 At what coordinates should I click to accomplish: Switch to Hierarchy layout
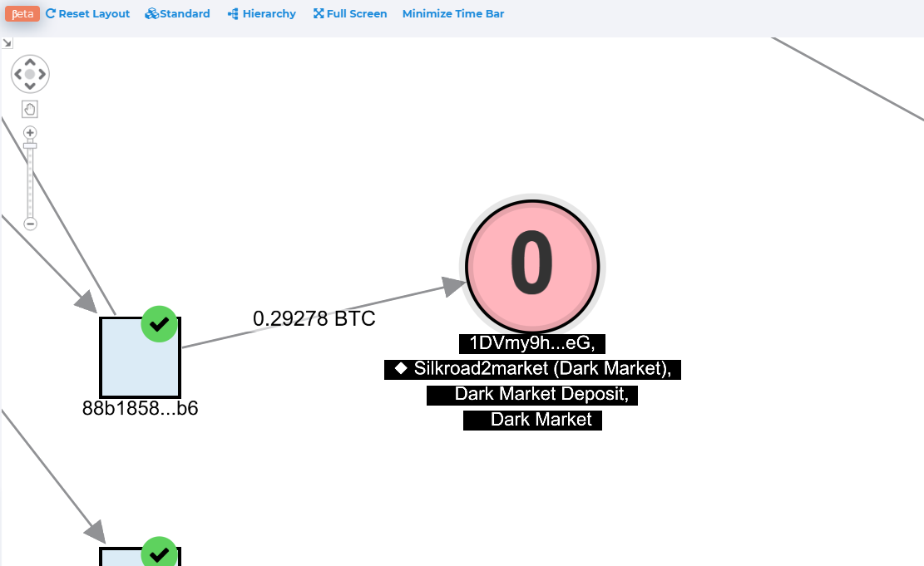click(262, 13)
